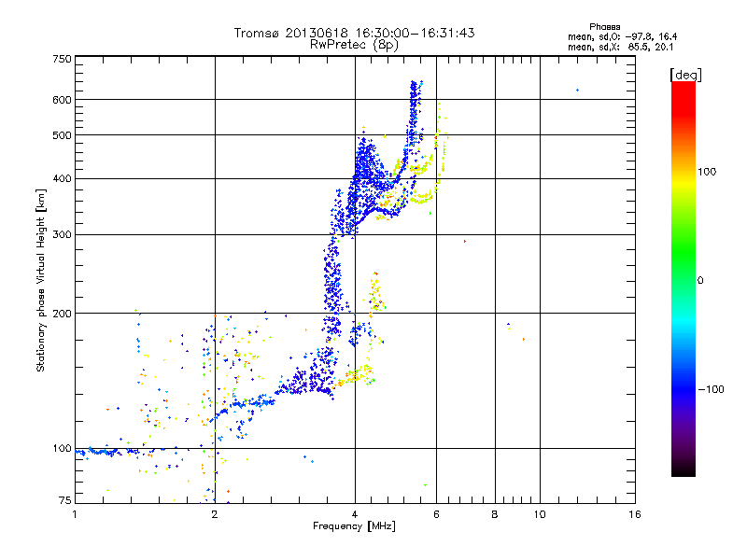Image resolution: width=747 pixels, height=560 pixels.
Task: Select the 'RwPretec (8p)' subtitle text
Action: [354, 45]
